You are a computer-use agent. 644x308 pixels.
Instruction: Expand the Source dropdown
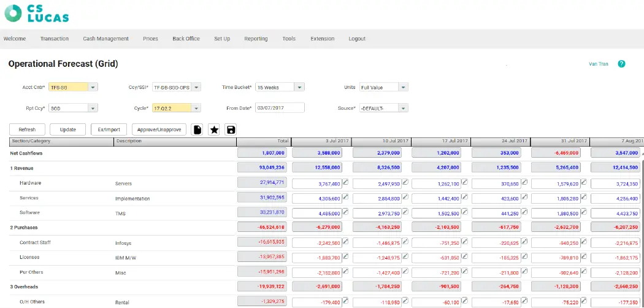click(x=404, y=108)
